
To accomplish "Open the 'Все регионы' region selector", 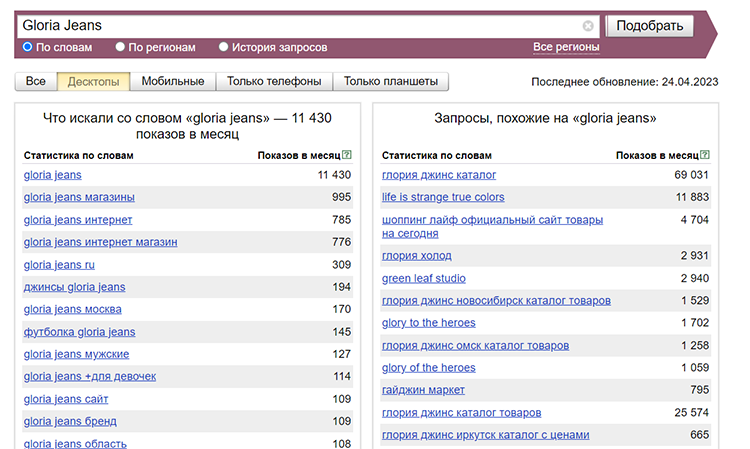I will click(x=566, y=47).
